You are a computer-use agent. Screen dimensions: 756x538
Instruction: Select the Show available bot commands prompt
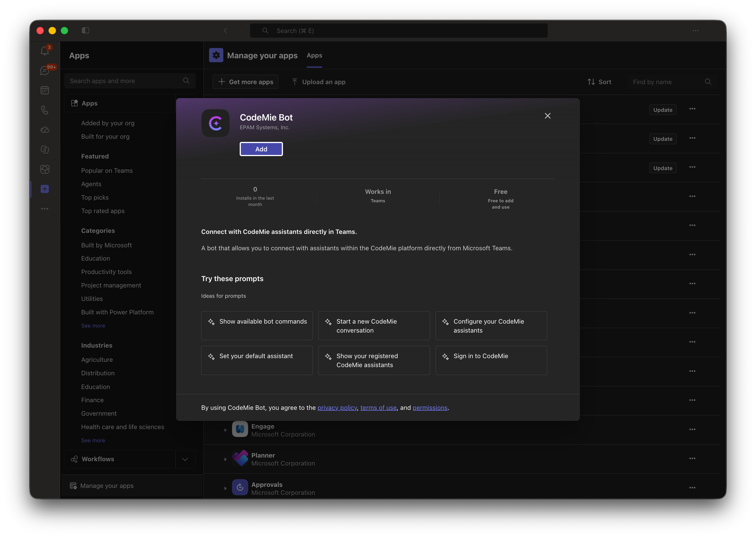257,326
